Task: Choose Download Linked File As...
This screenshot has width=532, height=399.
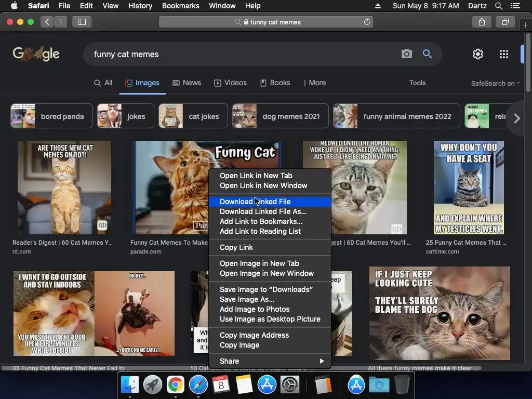Action: tap(270, 211)
